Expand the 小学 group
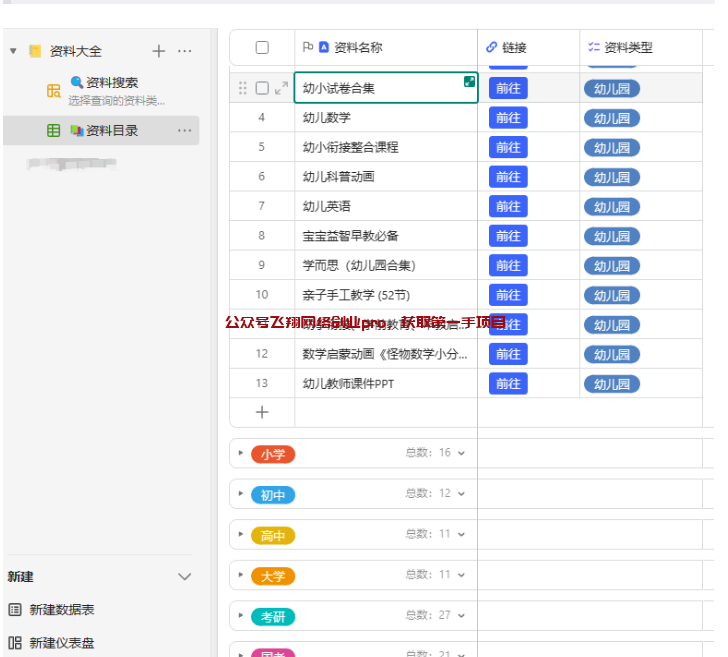This screenshot has width=728, height=657. tap(240, 453)
